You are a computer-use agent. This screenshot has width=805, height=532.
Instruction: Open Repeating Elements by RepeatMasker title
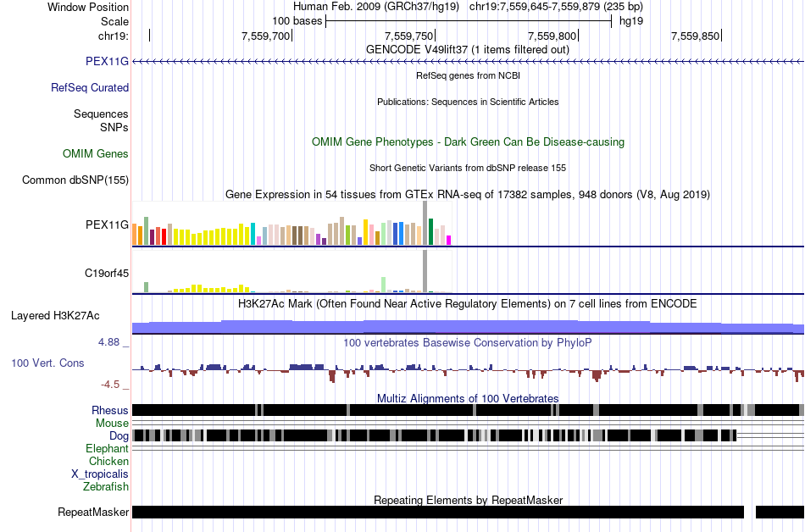click(468, 500)
